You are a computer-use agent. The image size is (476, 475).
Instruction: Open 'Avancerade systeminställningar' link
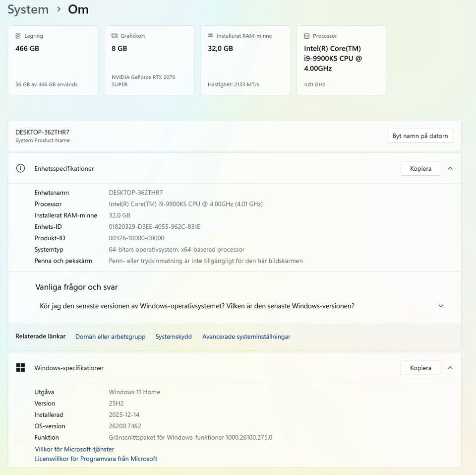(246, 337)
